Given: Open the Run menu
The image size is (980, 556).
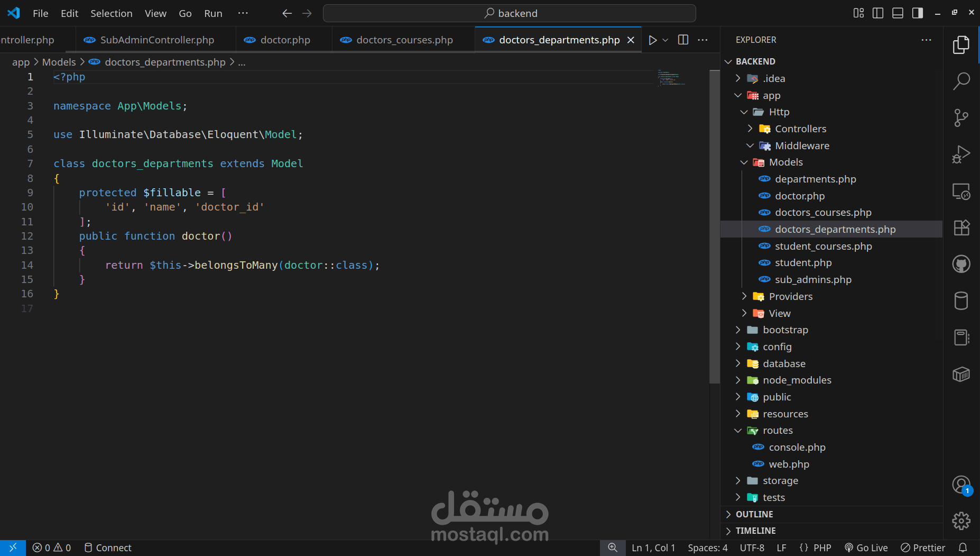Looking at the screenshot, I should [x=213, y=13].
